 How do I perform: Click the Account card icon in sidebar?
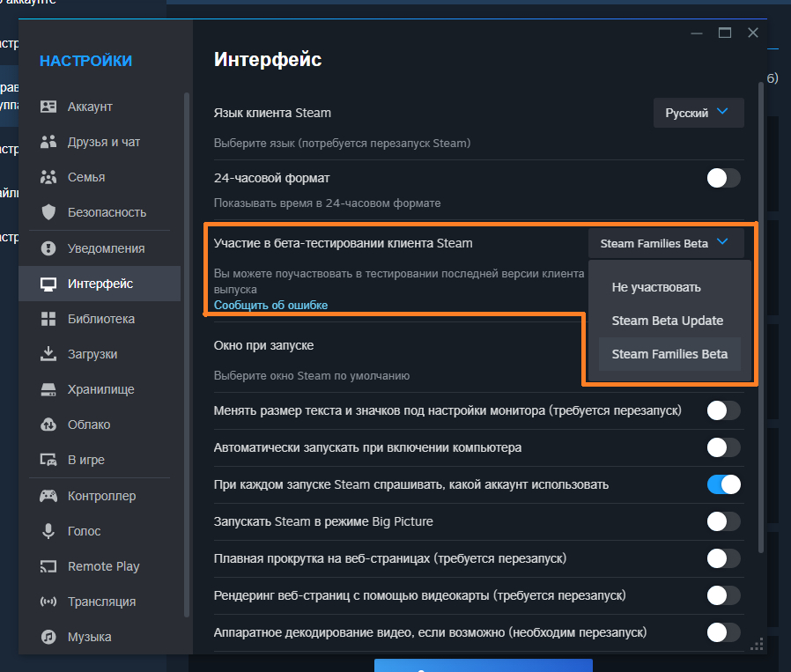[48, 107]
